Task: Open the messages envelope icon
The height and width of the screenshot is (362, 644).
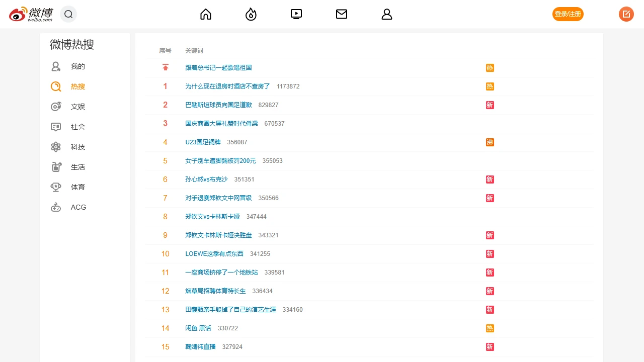Action: coord(342,14)
